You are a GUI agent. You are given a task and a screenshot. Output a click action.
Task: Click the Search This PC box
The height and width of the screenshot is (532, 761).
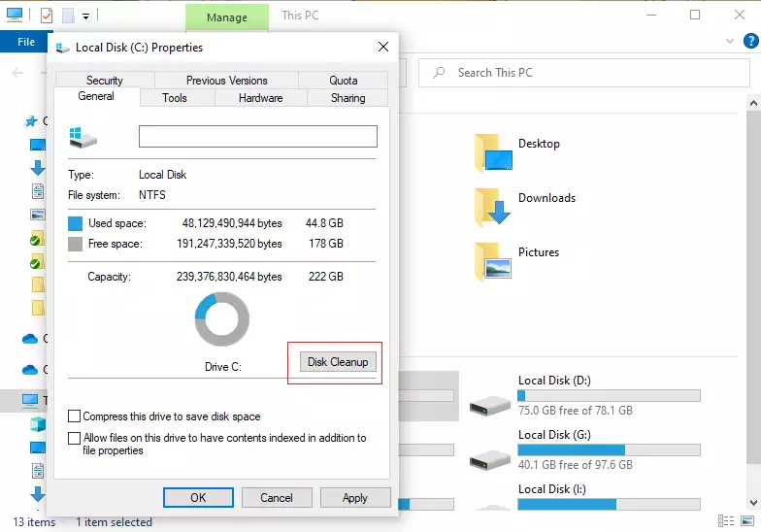click(x=584, y=73)
